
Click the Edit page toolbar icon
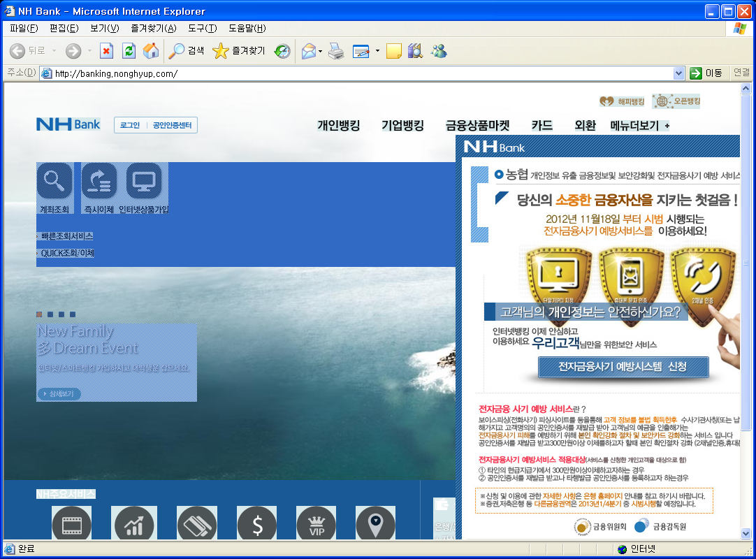(x=361, y=50)
